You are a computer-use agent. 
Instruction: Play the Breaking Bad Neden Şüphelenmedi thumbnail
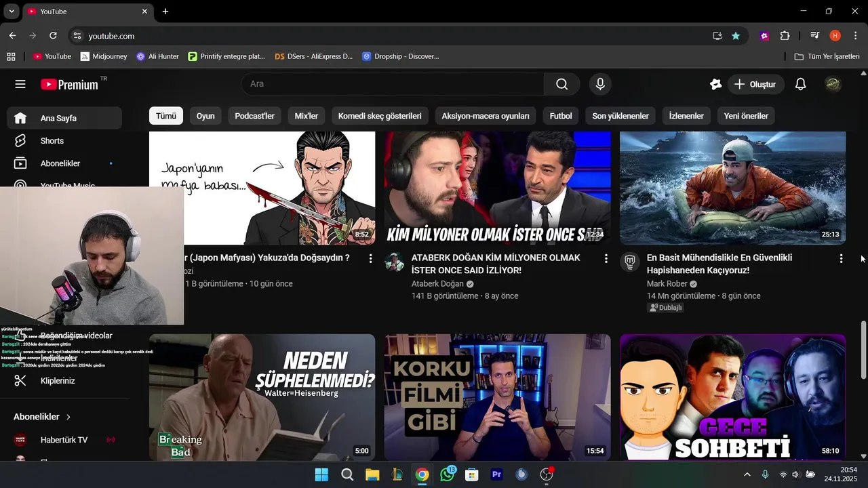(x=262, y=397)
